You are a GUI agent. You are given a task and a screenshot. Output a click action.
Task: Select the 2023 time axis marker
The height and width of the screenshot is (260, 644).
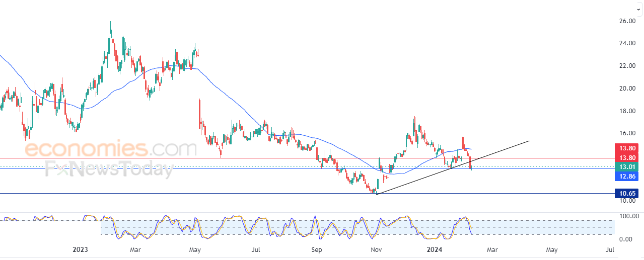80,249
